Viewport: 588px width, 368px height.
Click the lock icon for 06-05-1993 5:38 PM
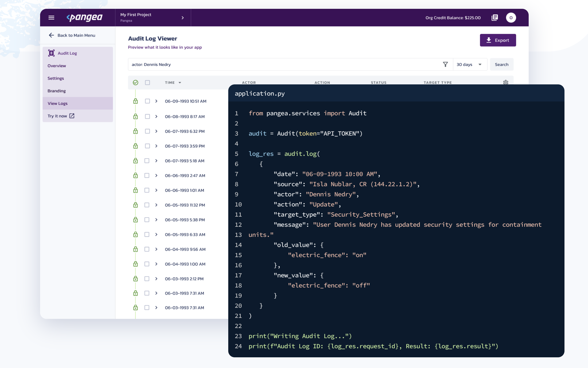point(136,220)
